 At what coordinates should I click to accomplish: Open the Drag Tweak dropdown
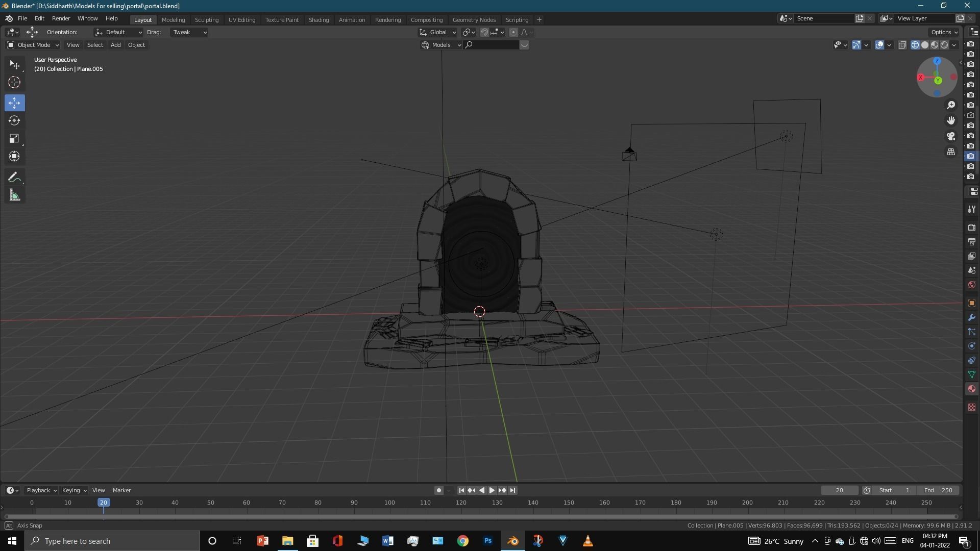pyautogui.click(x=189, y=32)
